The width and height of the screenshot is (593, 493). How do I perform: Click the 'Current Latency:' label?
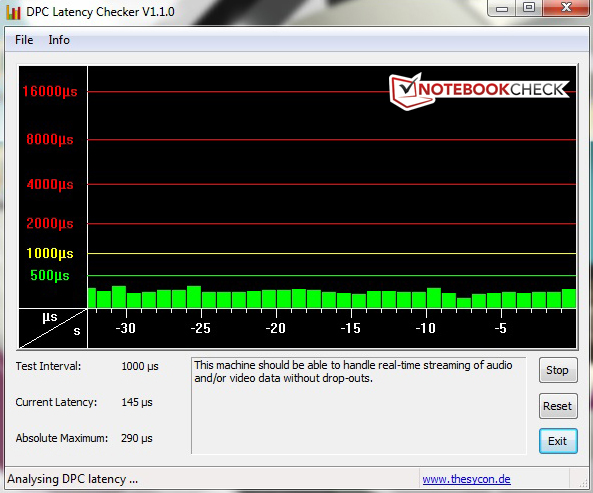[56, 402]
